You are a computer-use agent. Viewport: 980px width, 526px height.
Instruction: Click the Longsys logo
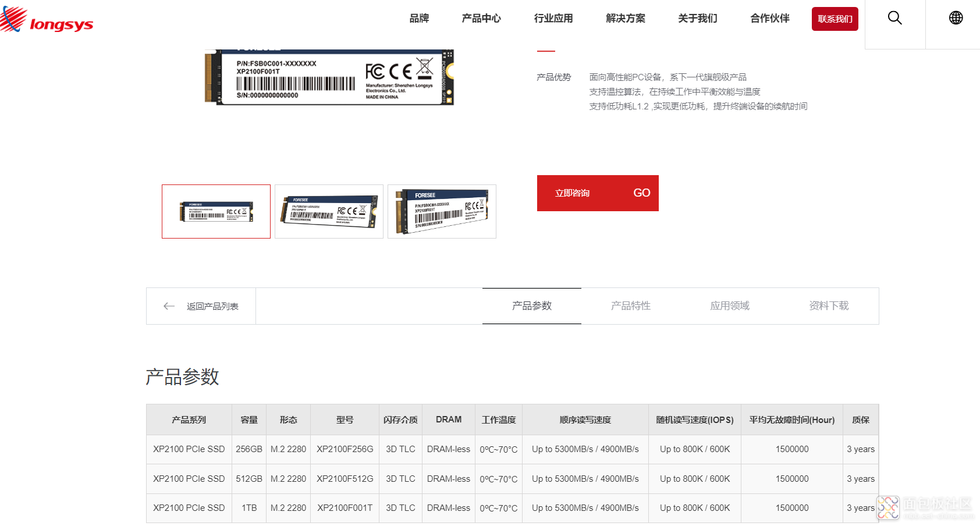(x=47, y=19)
